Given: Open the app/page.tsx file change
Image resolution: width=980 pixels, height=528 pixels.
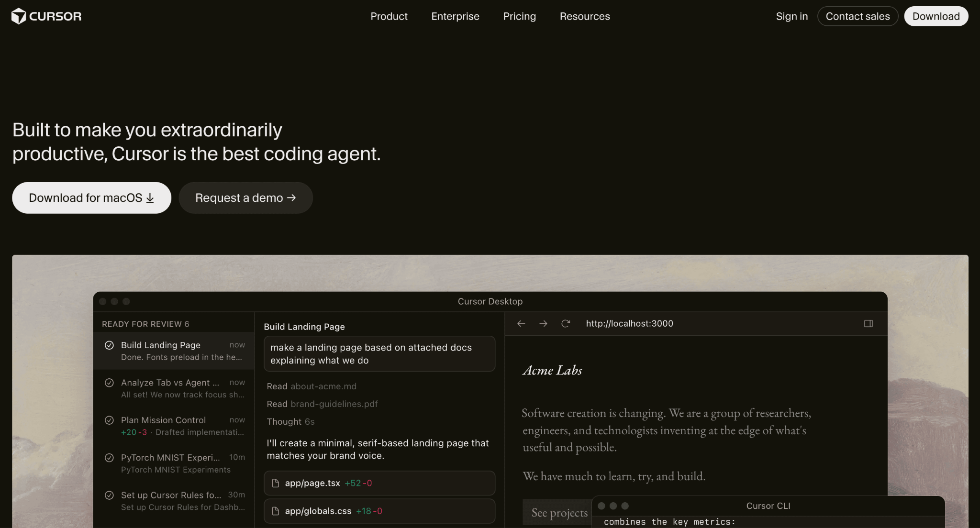Looking at the screenshot, I should pos(379,484).
